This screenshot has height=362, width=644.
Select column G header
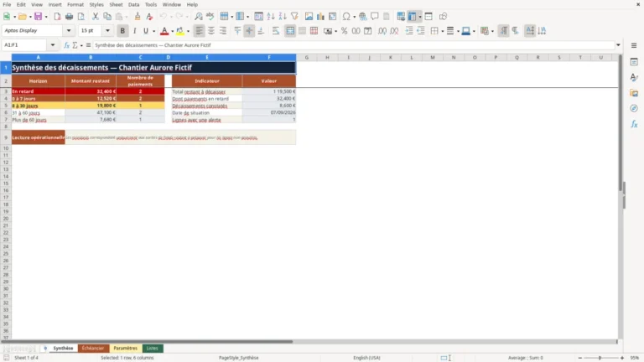tap(306, 58)
